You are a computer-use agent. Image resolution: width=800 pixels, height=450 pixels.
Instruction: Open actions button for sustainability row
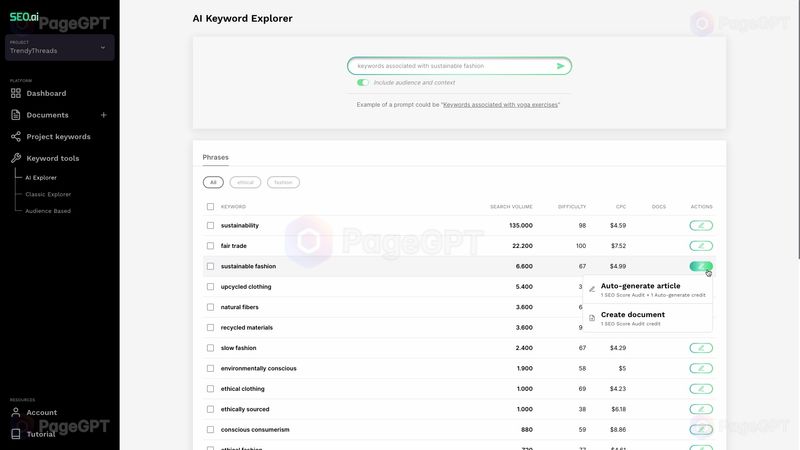[701, 226]
